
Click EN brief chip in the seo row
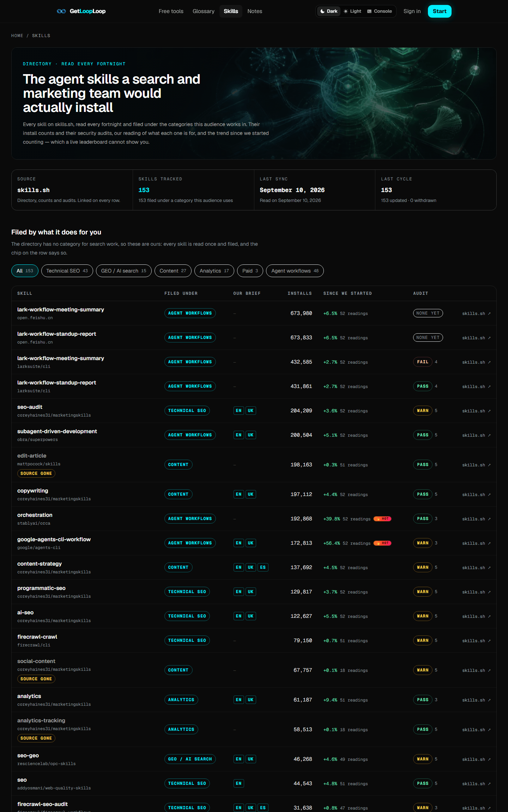[238, 783]
